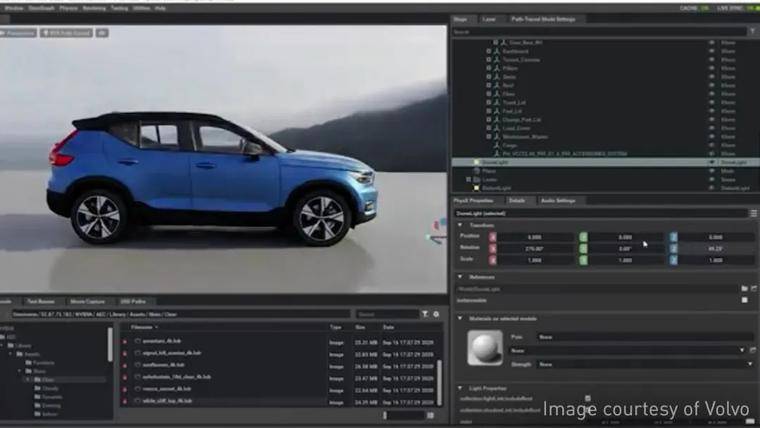Reset Position X via red X button

492,237
